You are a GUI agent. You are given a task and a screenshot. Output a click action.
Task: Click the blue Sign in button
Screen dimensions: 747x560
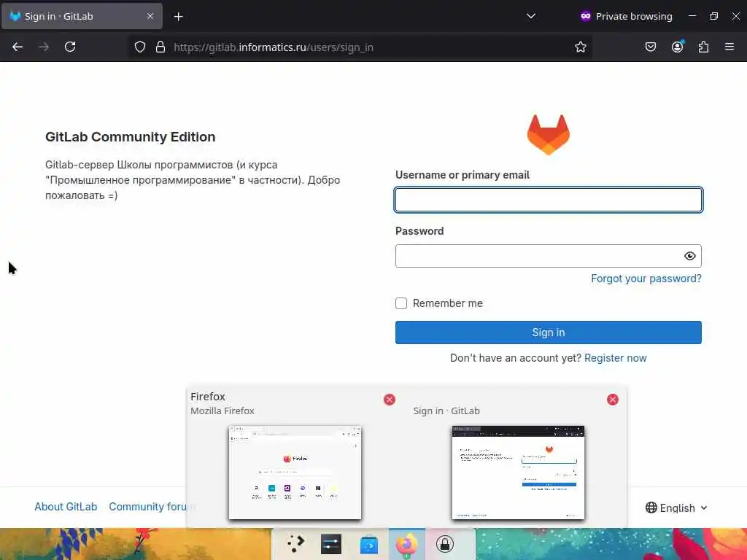[x=549, y=332]
